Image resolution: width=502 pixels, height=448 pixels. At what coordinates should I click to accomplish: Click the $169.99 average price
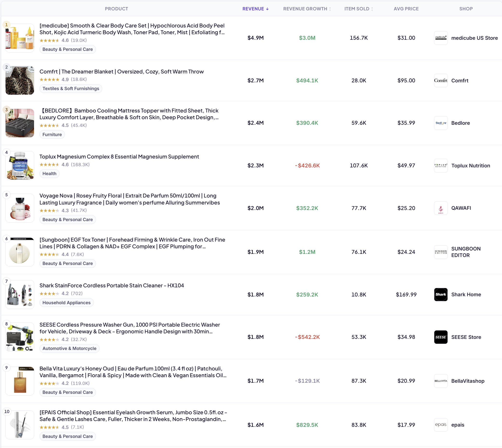406,294
